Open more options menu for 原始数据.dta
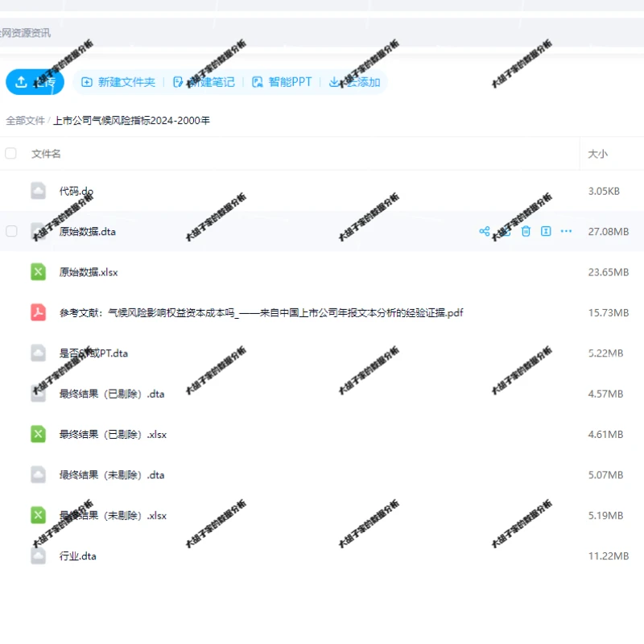644x644 pixels. 566,231
